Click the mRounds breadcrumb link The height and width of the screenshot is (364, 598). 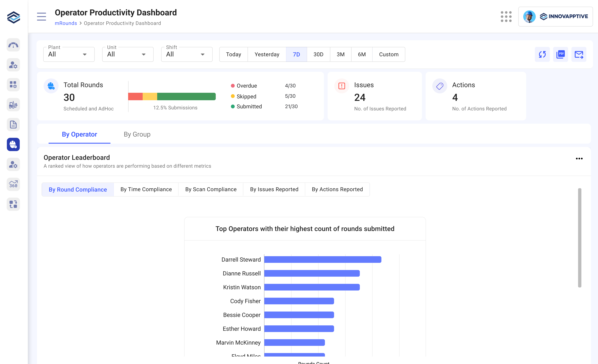coord(66,23)
